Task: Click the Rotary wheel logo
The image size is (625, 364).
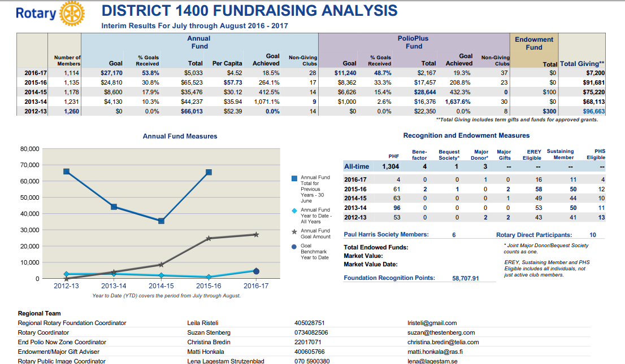Action: tap(72, 14)
